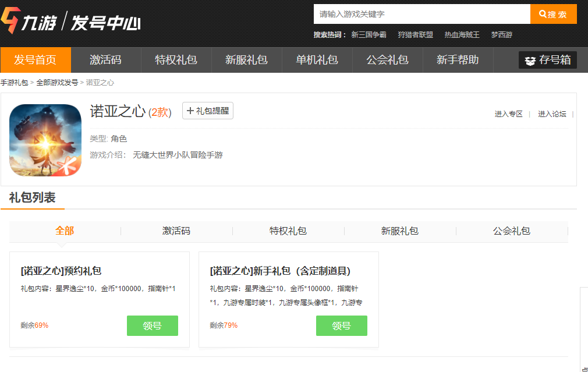Image resolution: width=588 pixels, height=372 pixels.
Task: Switch to the 全部 gift list tab
Action: tap(65, 231)
